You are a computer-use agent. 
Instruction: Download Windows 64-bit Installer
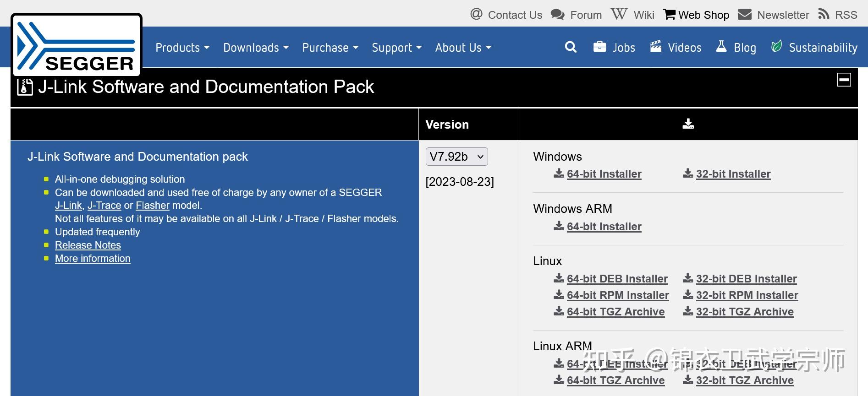(x=604, y=174)
